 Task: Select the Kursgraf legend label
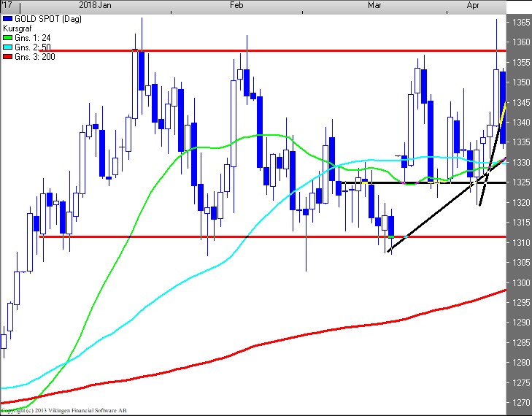coord(17,28)
